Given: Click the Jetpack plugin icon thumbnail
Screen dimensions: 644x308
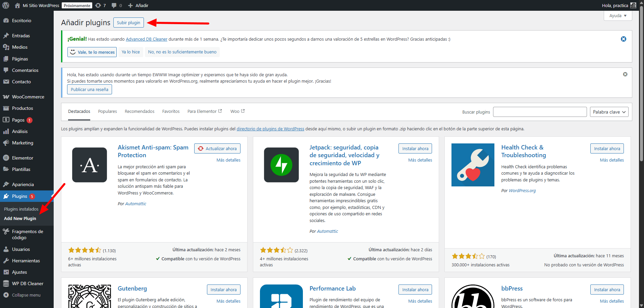Looking at the screenshot, I should [281, 165].
